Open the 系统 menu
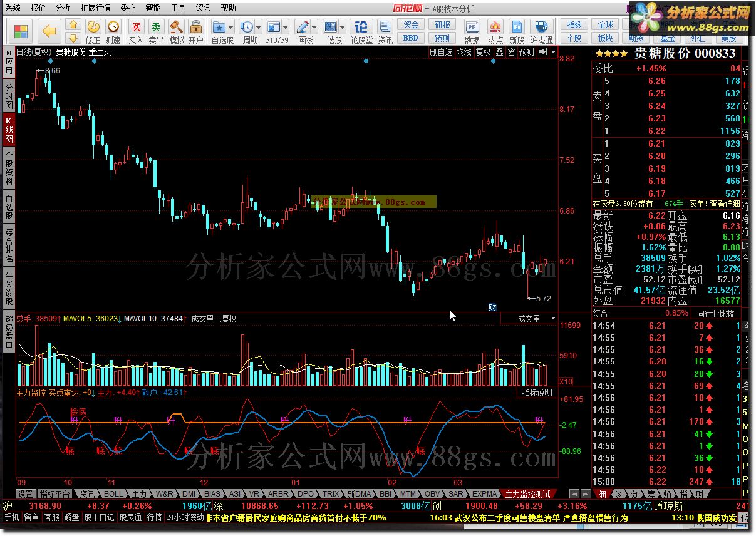The width and height of the screenshot is (756, 536). 13,8
